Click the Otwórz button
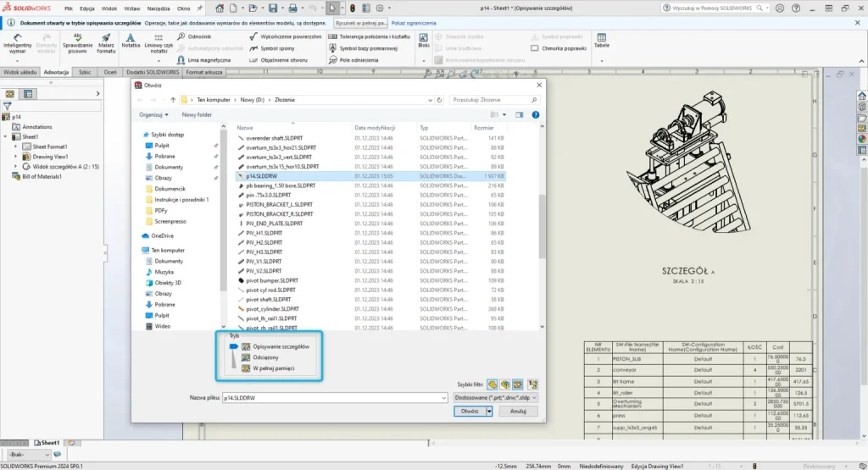 470,412
